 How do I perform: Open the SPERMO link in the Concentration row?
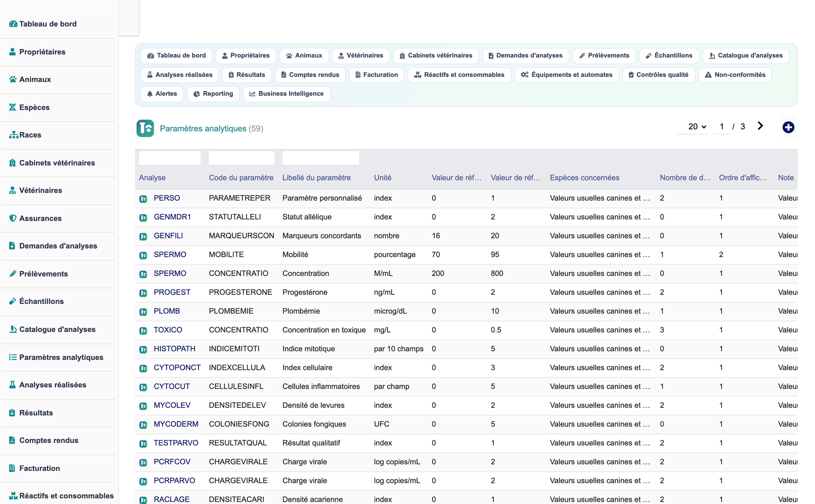point(170,273)
